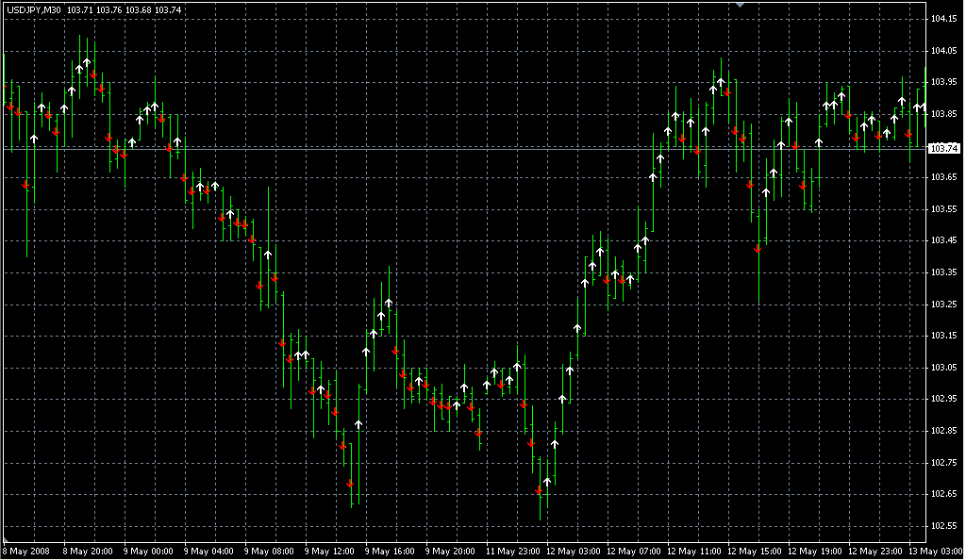Click the 12 May 03:00 time label
Screen dimensions: 966x560
click(571, 551)
